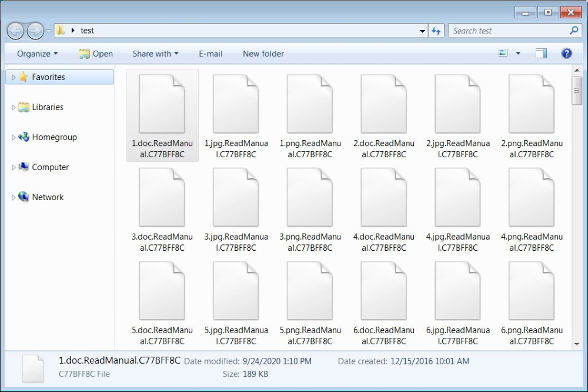Expand the Computer tree node
This screenshot has height=392, width=588.
coord(14,168)
